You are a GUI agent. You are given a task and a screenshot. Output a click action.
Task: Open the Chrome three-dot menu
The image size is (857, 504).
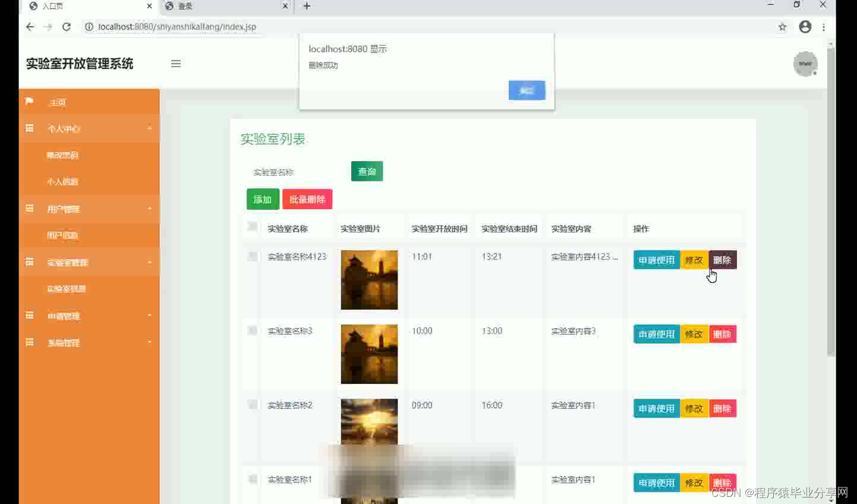824,27
